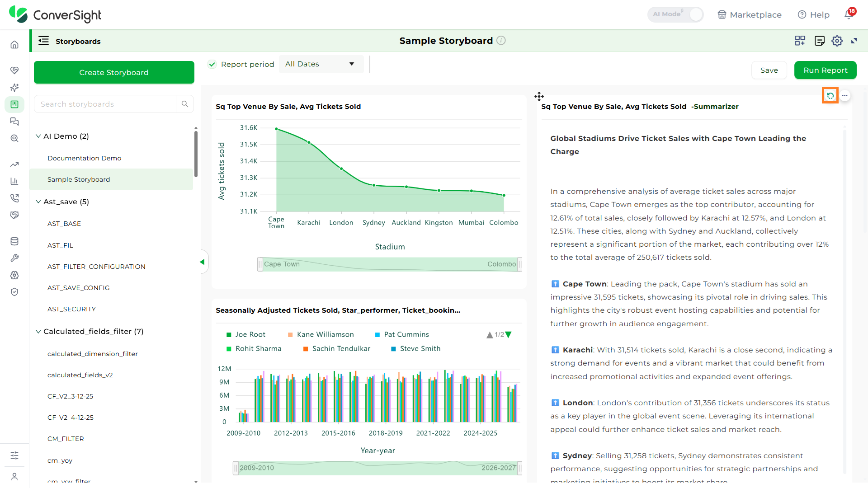Select calculated_dimension_filter storyboard
Screen dimensions: 868x488
[93, 354]
